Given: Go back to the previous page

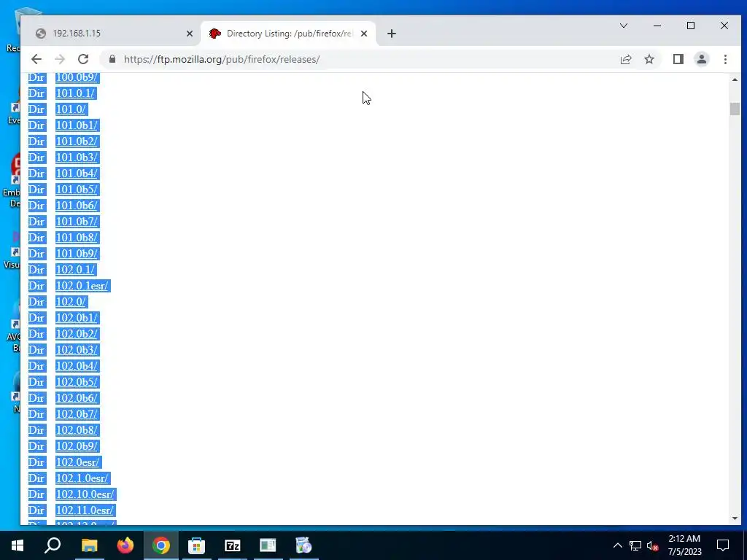Looking at the screenshot, I should (x=36, y=59).
